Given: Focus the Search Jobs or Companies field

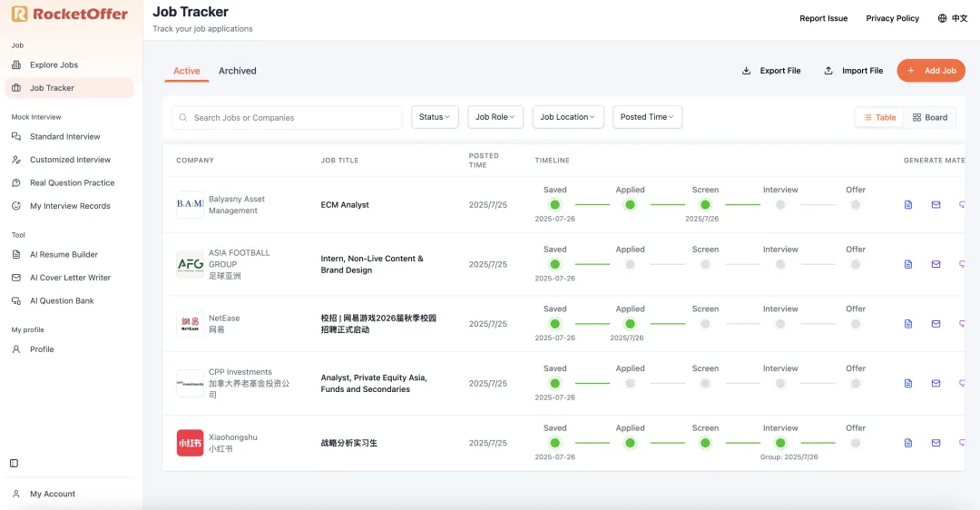Looking at the screenshot, I should [x=287, y=117].
